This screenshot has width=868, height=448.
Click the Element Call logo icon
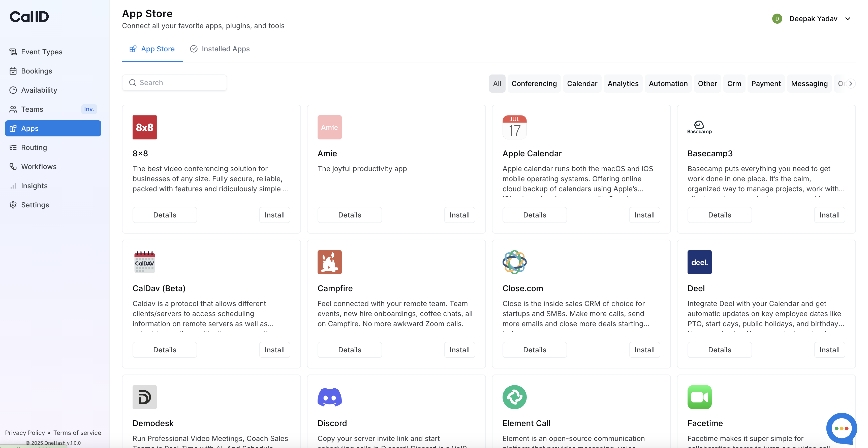point(514,397)
